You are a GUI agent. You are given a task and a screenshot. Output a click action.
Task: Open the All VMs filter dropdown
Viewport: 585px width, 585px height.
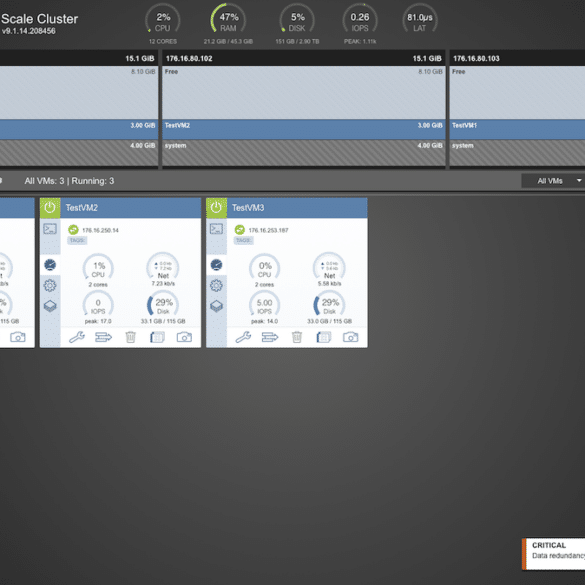553,181
